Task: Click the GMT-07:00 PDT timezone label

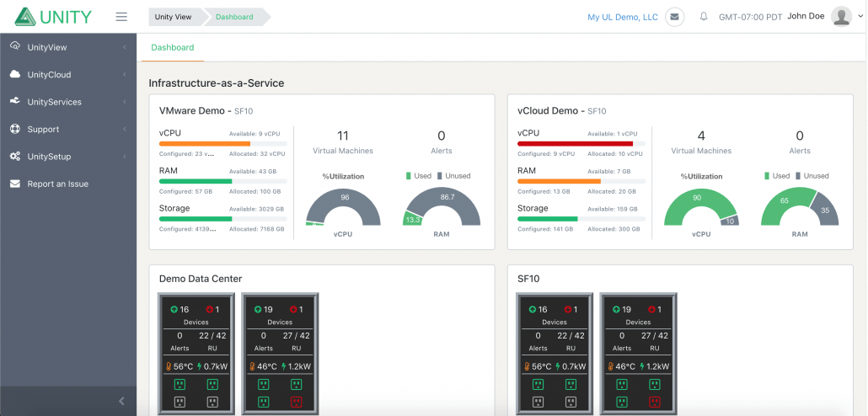Action: point(751,17)
